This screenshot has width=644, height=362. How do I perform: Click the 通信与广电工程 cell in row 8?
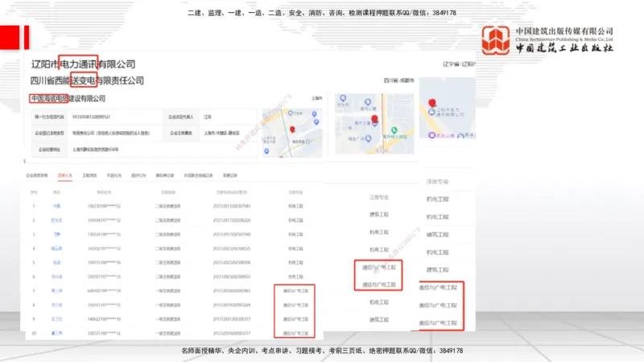click(x=295, y=305)
